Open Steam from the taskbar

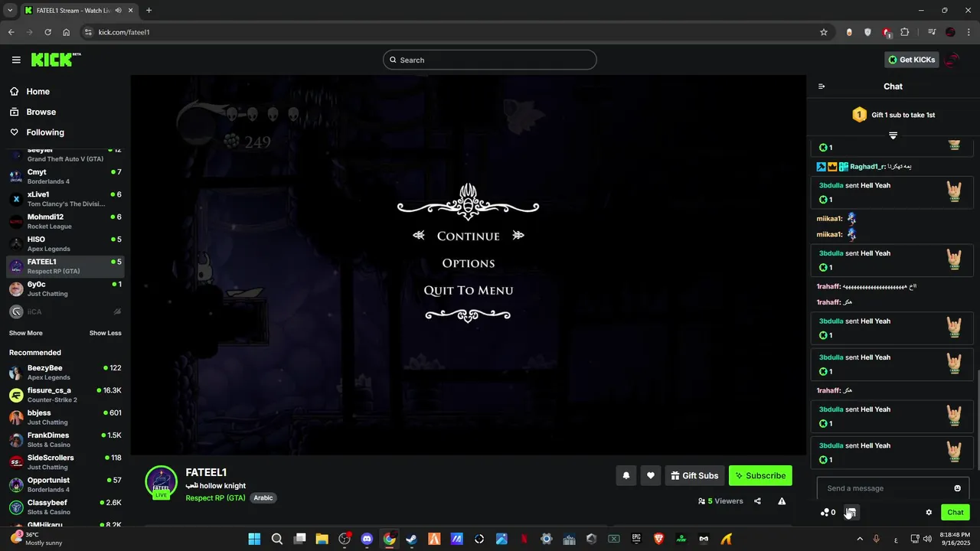coord(412,539)
